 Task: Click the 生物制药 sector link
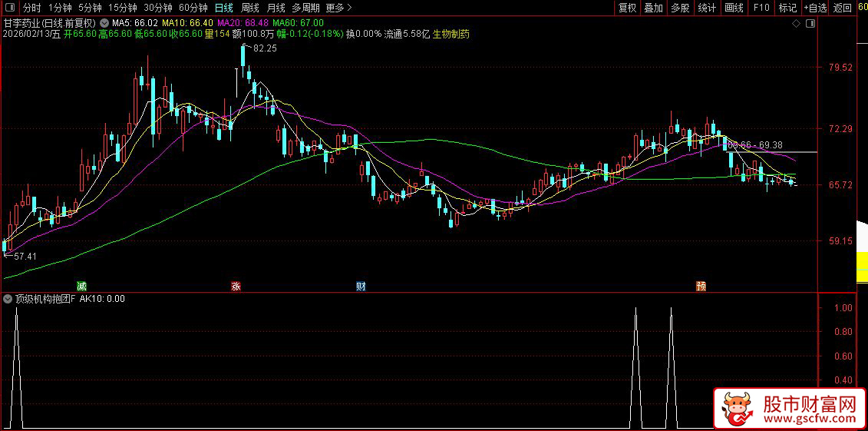pos(451,35)
